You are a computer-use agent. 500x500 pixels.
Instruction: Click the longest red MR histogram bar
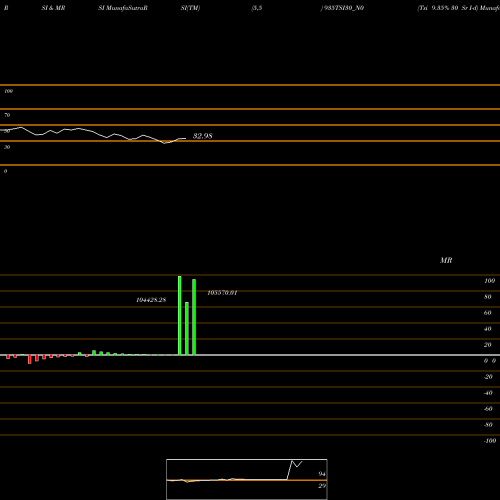30,359
